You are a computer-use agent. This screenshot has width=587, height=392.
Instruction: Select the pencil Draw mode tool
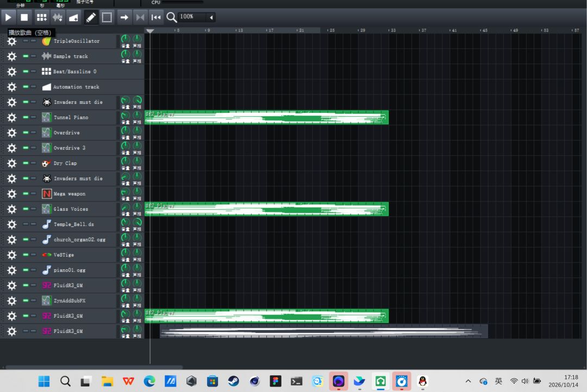pos(91,17)
